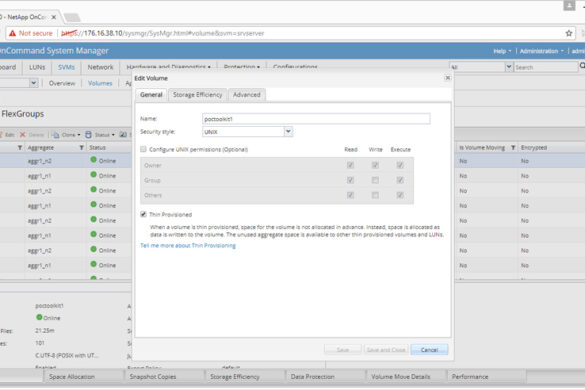Toggle Group Read permission checkbox
The image size is (585, 390).
coord(350,180)
